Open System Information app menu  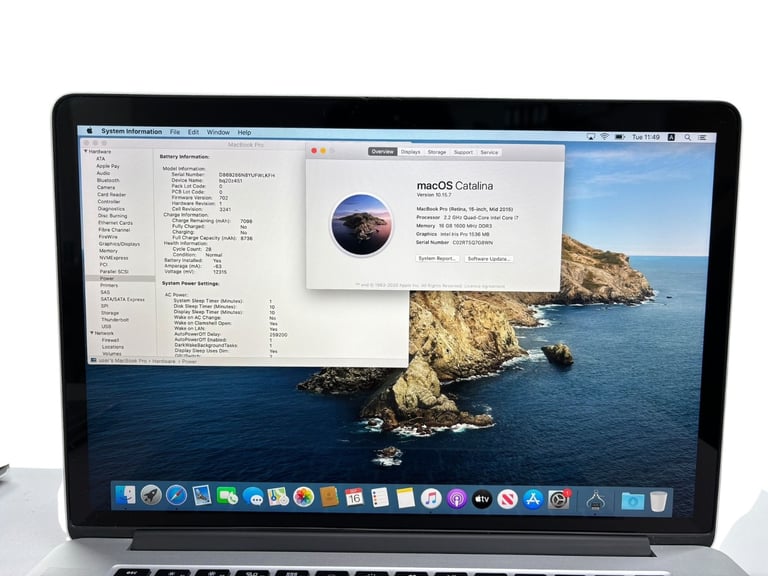click(131, 131)
